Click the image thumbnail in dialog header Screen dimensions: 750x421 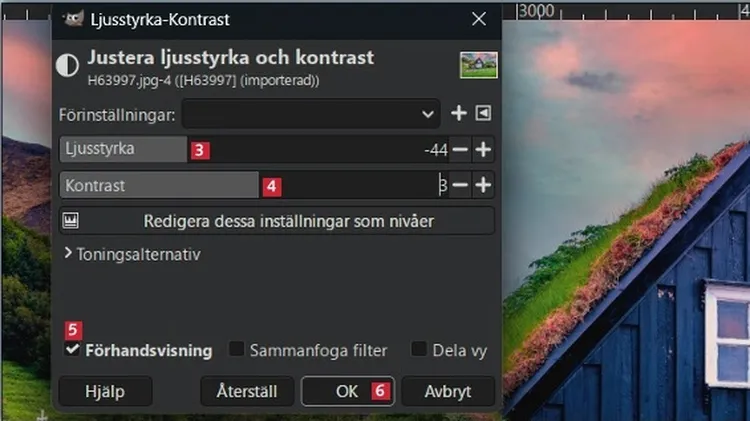(479, 65)
